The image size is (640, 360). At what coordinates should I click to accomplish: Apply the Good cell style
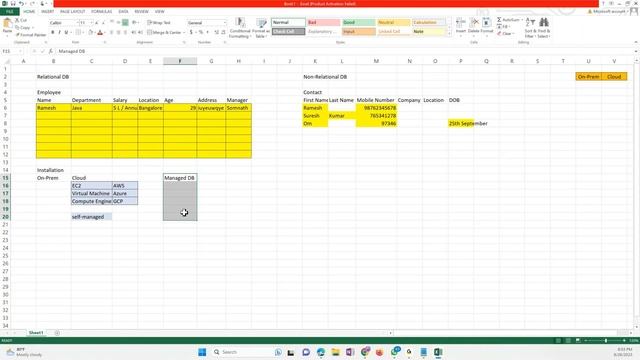pyautogui.click(x=358, y=22)
